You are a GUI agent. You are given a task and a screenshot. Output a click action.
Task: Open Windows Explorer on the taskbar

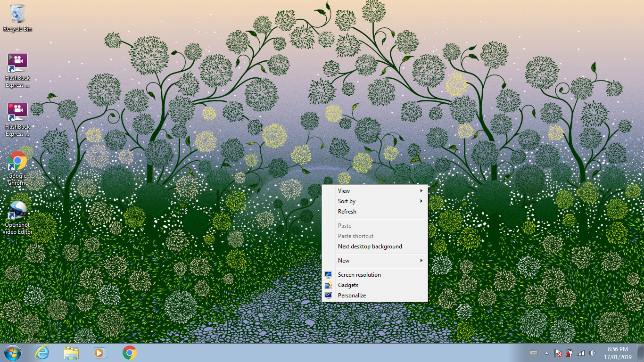pyautogui.click(x=71, y=353)
